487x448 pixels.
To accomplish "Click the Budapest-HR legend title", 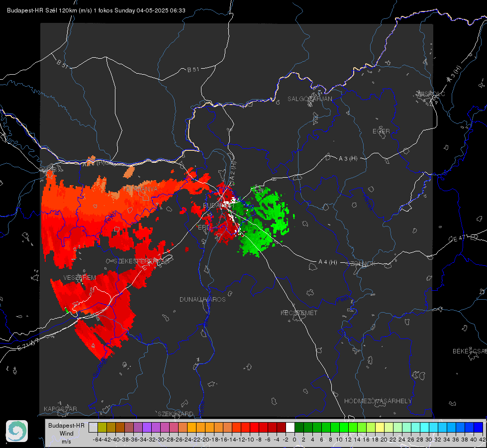I will click(x=67, y=426).
